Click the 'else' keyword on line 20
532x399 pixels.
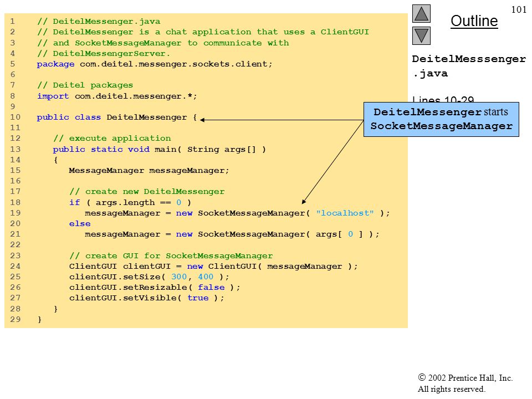80,223
